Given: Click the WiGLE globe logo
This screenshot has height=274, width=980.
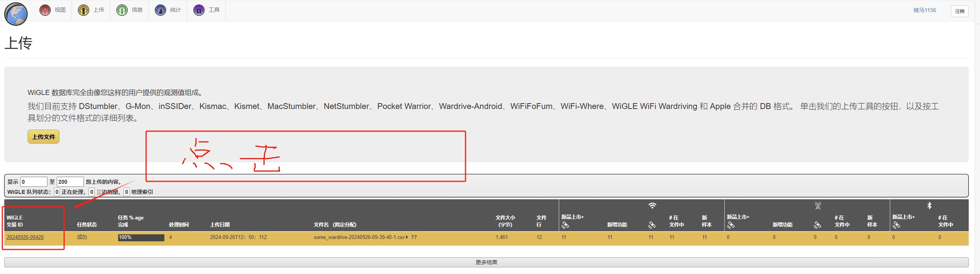Looking at the screenshot, I should point(16,14).
